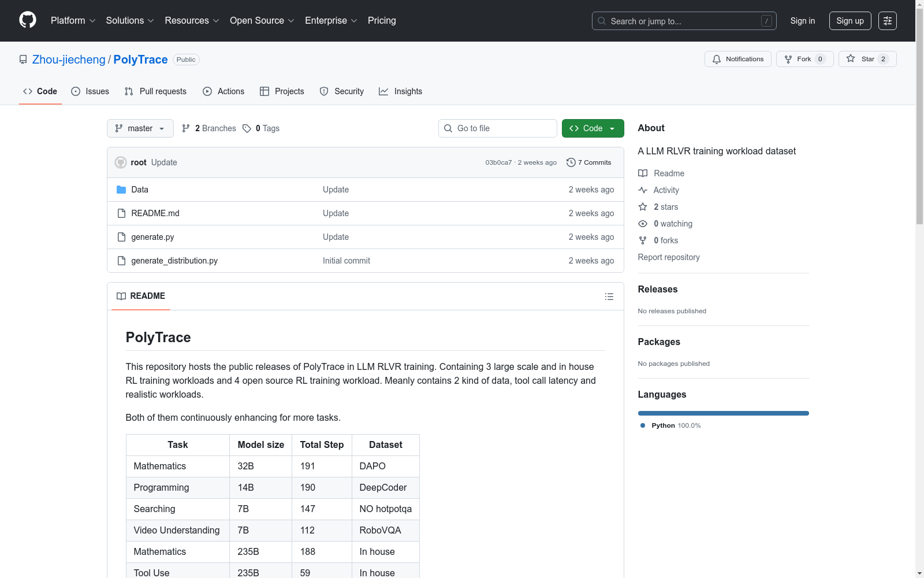Click the Report repository link

(x=669, y=257)
